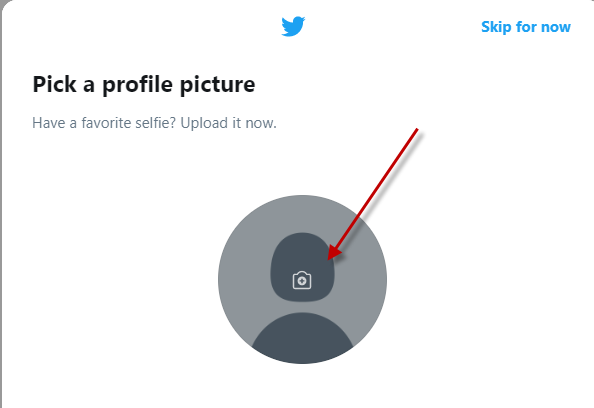Click the Twitter bird logo

pyautogui.click(x=293, y=26)
